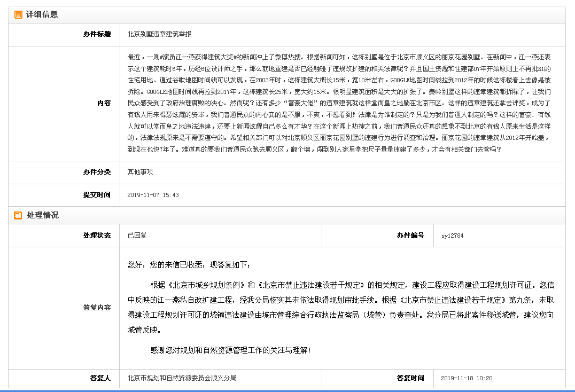Click the 办件编号 label
The width and height of the screenshot is (575, 392).
[x=410, y=236]
